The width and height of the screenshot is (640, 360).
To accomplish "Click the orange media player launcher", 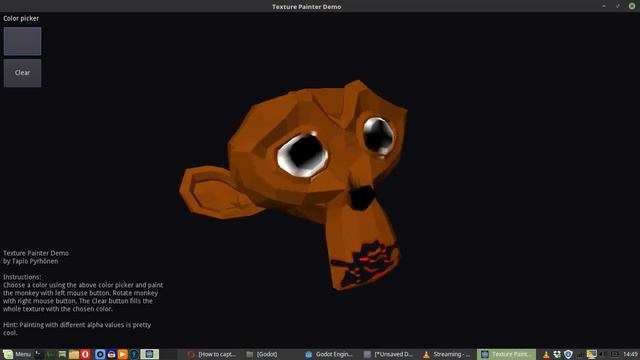I will (122, 354).
